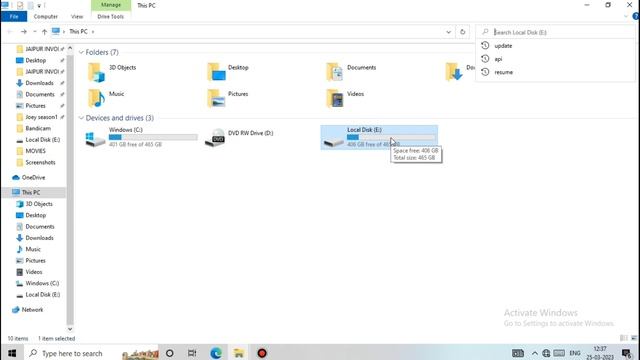This screenshot has height=360, width=640.
Task: Refresh the This PC view
Action: (462, 32)
